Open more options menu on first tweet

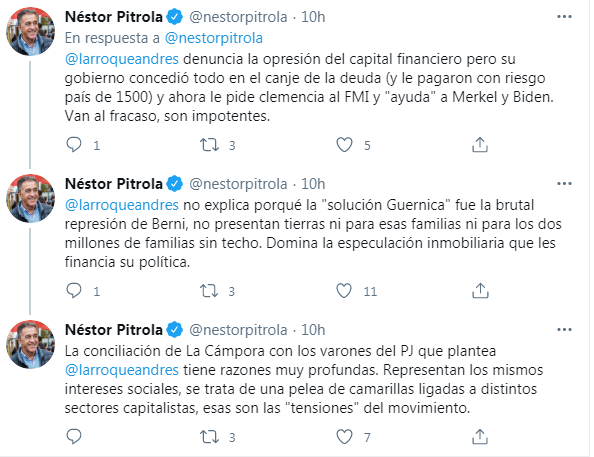564,17
